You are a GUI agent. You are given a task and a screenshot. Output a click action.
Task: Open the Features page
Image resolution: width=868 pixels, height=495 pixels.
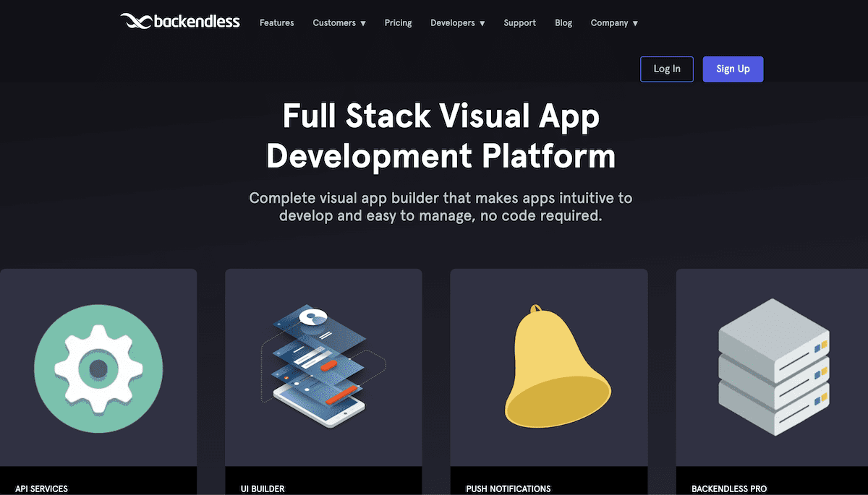pyautogui.click(x=276, y=22)
